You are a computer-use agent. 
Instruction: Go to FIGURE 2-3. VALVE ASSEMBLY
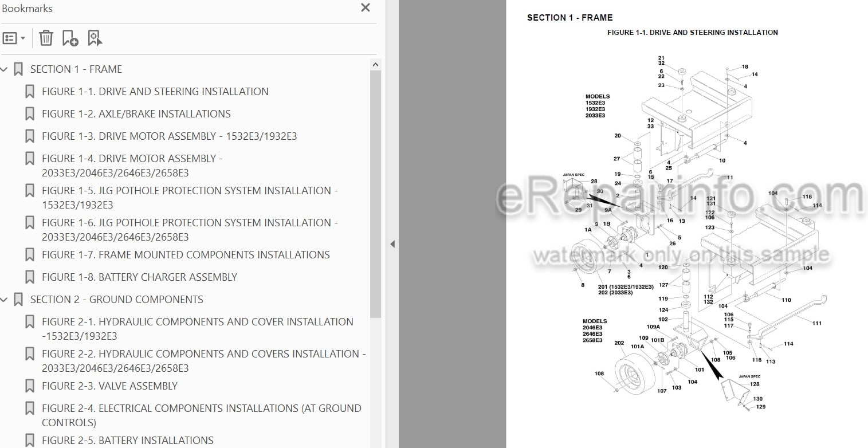tap(110, 386)
